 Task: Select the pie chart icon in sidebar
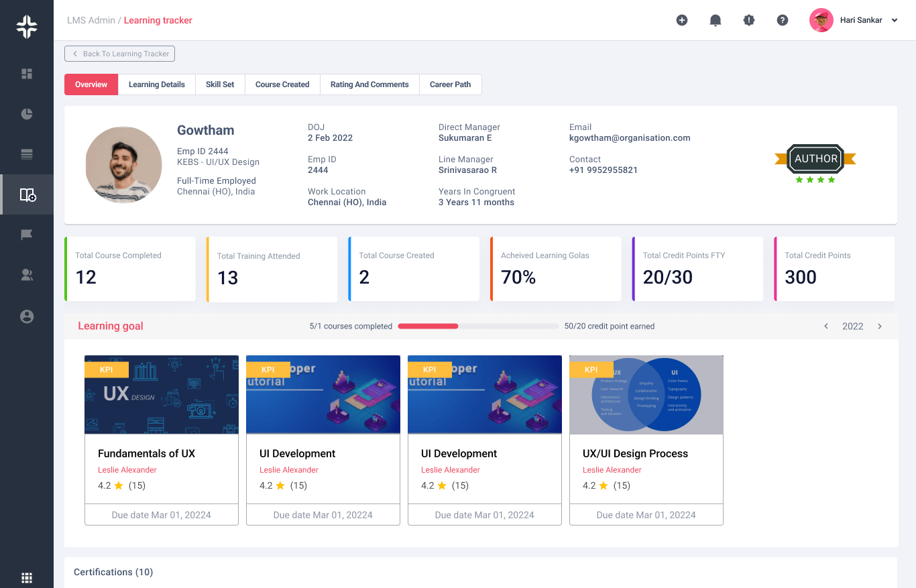27,114
